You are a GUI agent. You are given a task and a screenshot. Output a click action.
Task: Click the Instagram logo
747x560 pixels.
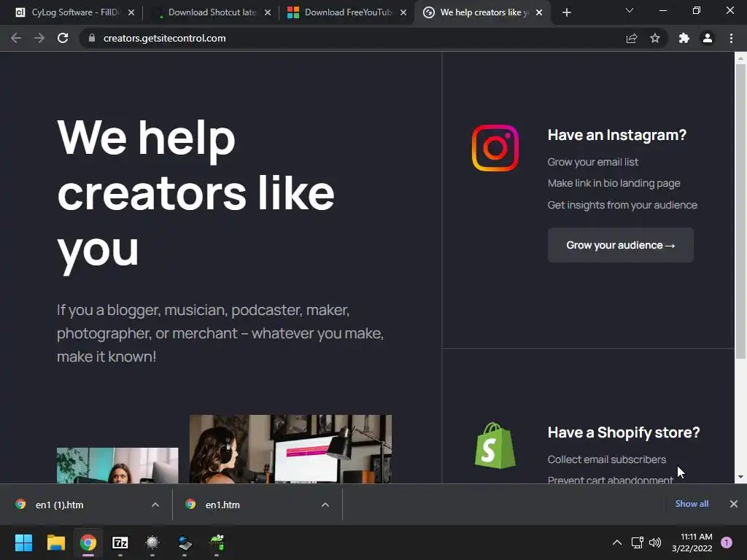[x=495, y=147]
